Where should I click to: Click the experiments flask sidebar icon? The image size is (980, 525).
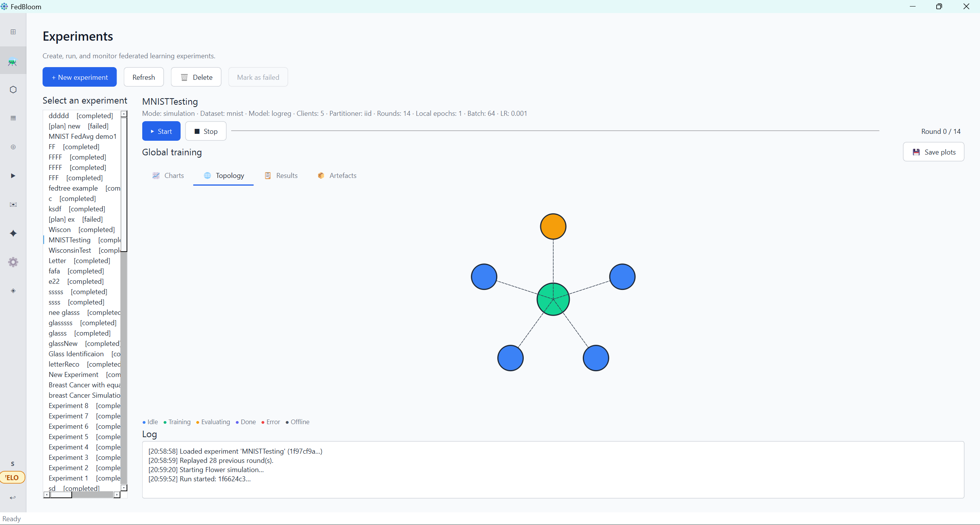click(13, 61)
